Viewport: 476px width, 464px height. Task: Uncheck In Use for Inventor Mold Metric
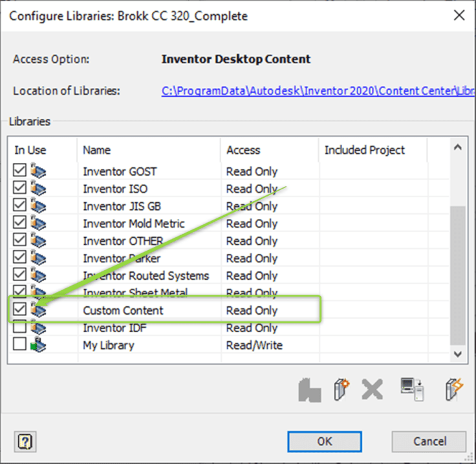[x=20, y=222]
